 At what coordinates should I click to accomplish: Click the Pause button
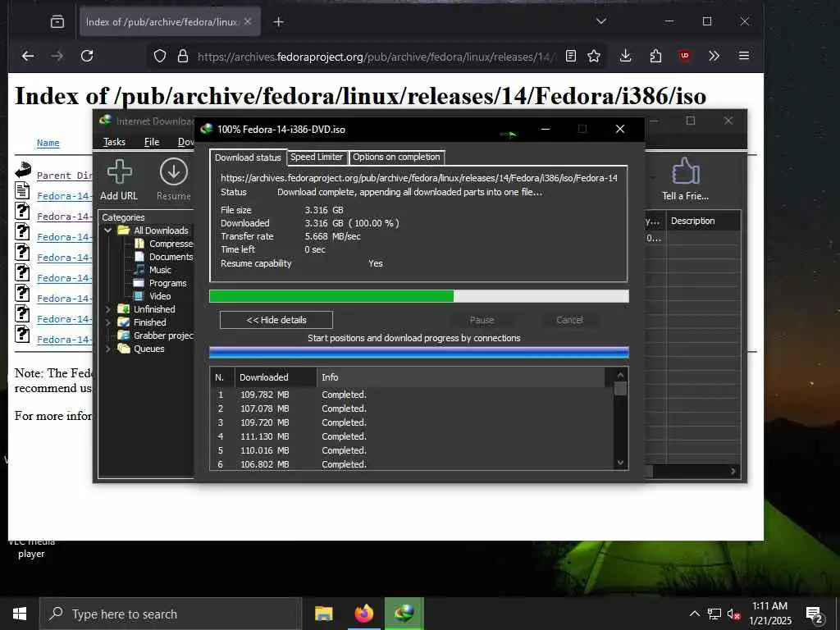tap(482, 320)
